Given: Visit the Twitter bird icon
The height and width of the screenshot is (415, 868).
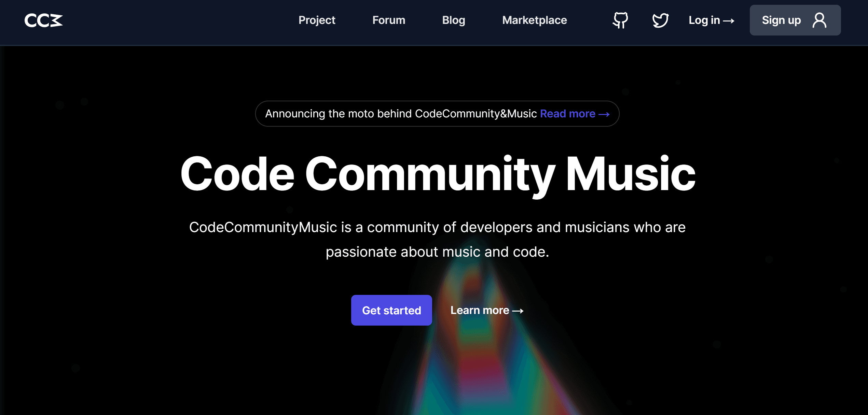Looking at the screenshot, I should pos(660,20).
